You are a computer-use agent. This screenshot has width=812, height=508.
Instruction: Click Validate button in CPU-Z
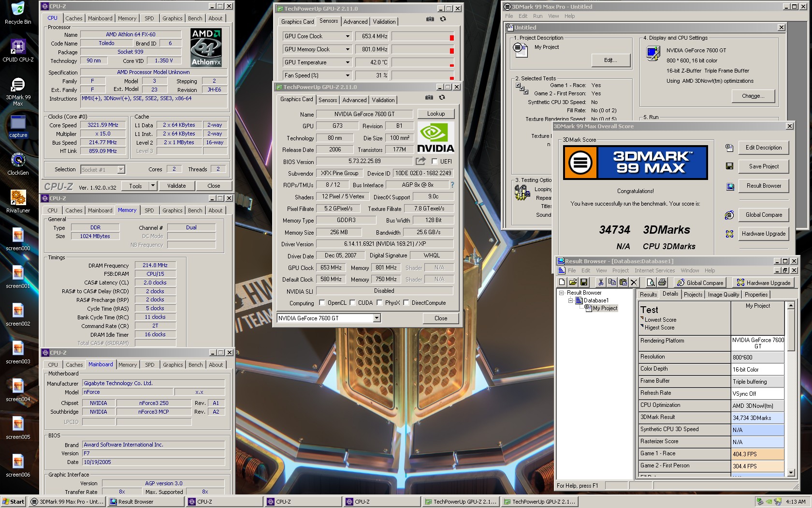point(176,186)
